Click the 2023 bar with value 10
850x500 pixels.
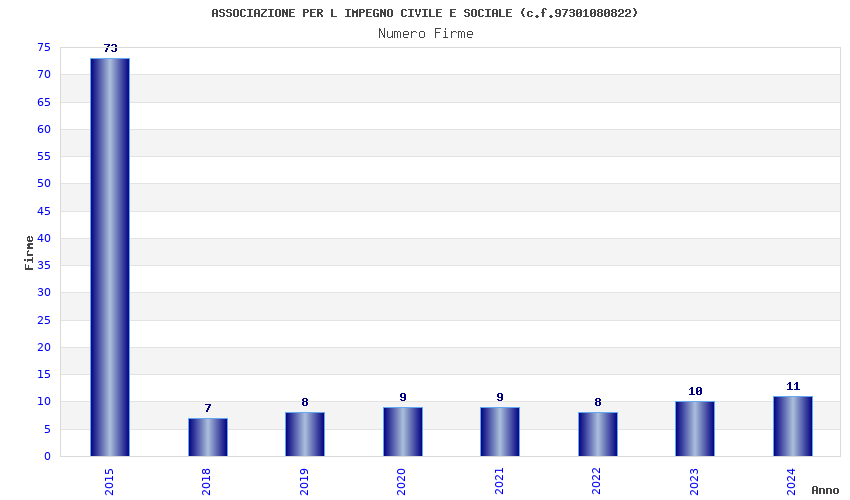695,429
